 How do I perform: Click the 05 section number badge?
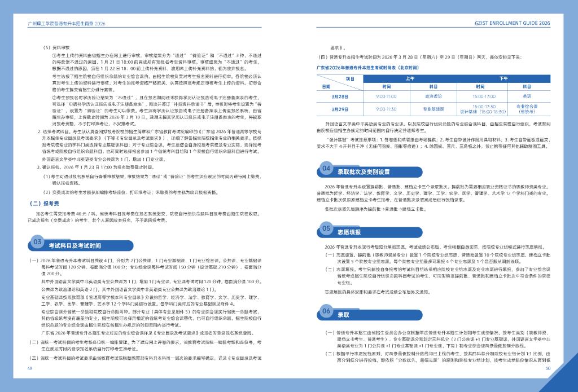point(326,228)
